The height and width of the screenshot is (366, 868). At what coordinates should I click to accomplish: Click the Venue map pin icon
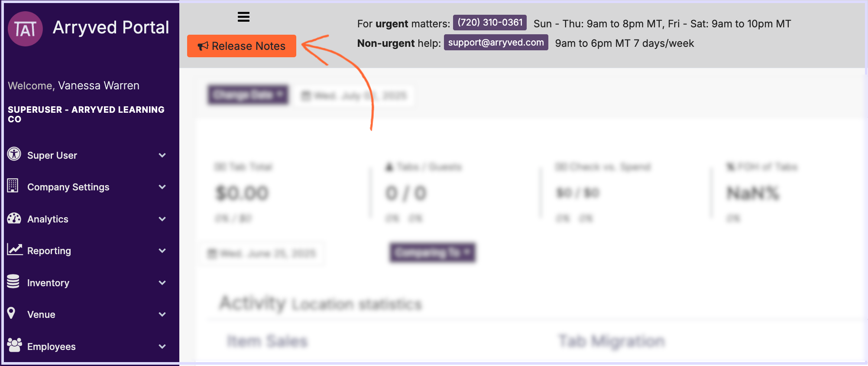point(11,313)
